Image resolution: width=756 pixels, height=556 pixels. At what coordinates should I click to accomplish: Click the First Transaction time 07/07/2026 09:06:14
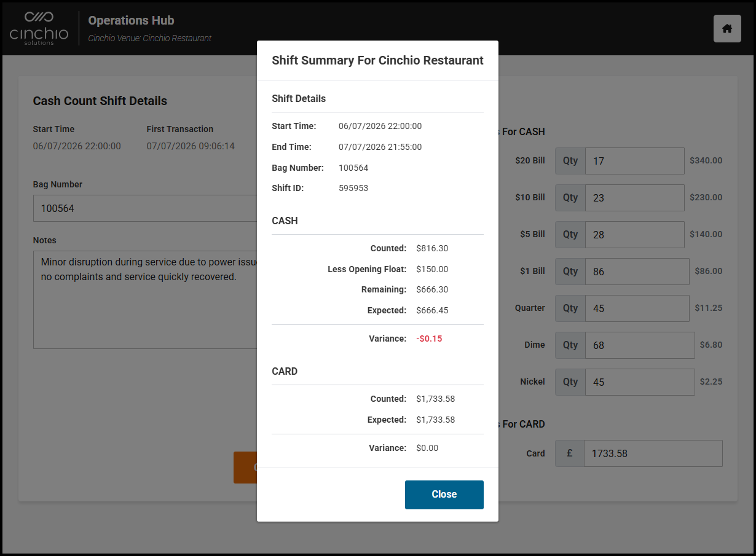(191, 146)
